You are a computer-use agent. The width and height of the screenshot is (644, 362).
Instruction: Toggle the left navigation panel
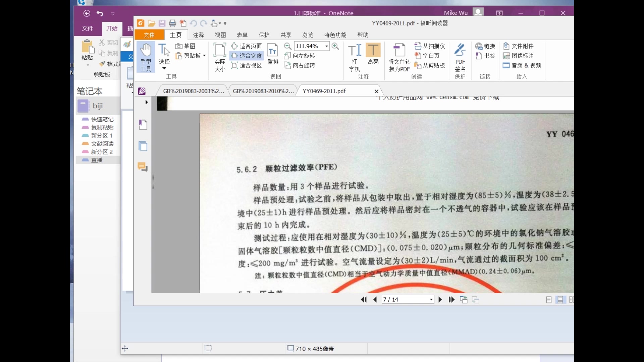click(147, 102)
